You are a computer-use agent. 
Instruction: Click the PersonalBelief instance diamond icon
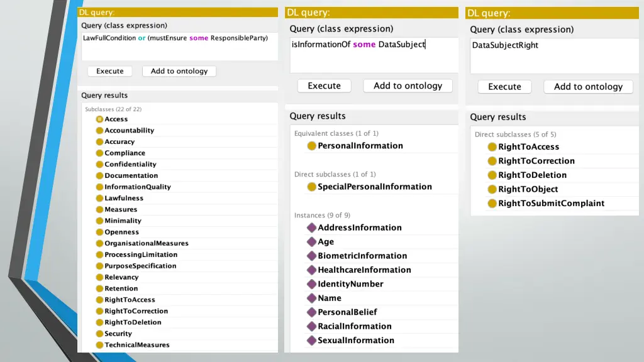pyautogui.click(x=311, y=312)
